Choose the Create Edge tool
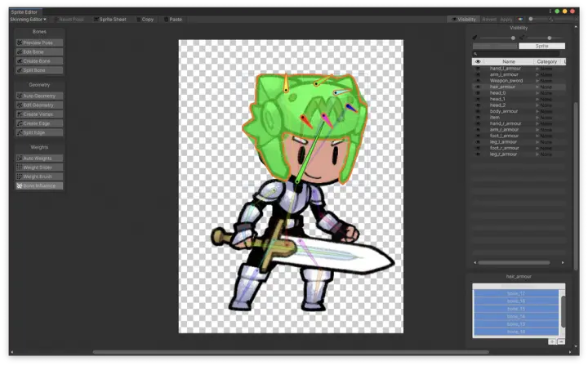588x366 pixels. [x=39, y=123]
